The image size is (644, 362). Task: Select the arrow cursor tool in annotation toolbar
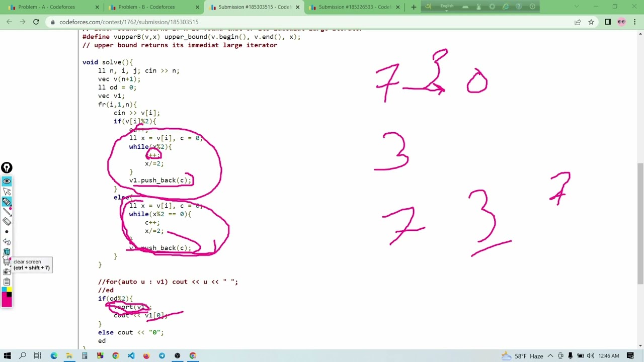(7, 191)
